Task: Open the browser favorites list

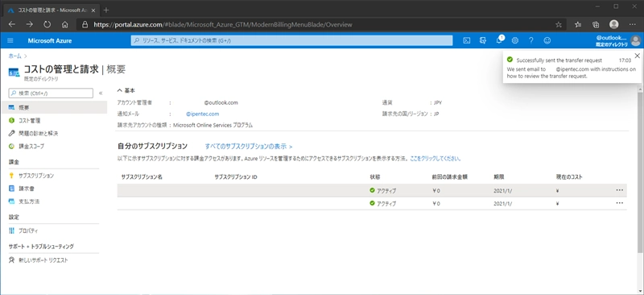Action: coord(578,24)
